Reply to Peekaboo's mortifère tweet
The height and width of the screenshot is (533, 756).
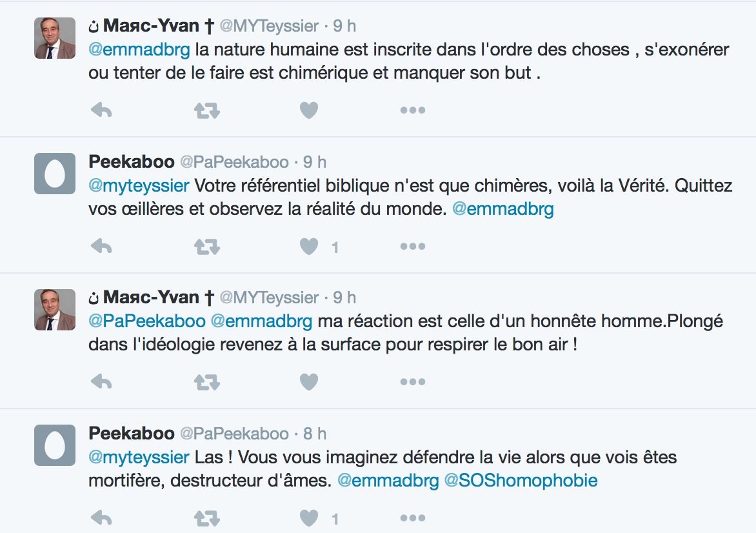[101, 518]
